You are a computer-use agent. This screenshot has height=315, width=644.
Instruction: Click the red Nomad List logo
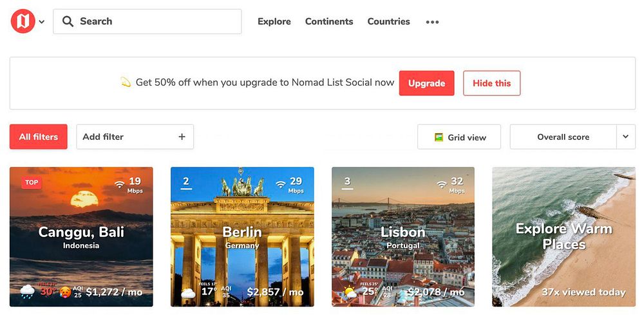(x=23, y=21)
